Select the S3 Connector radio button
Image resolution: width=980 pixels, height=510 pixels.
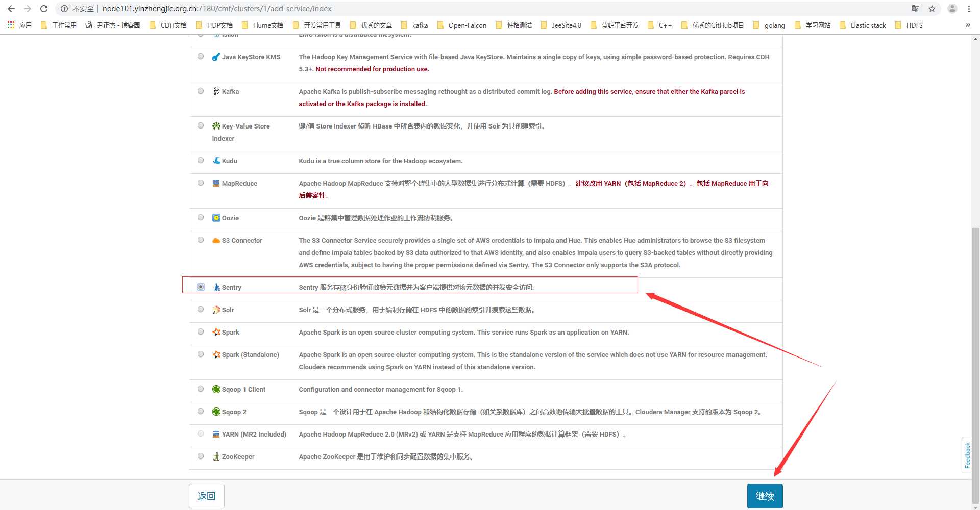click(x=201, y=240)
